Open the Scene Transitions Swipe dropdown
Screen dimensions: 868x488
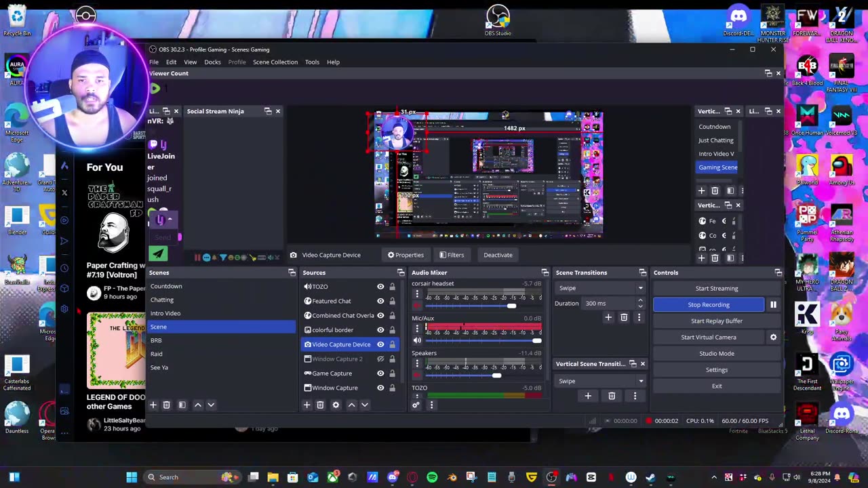click(599, 288)
